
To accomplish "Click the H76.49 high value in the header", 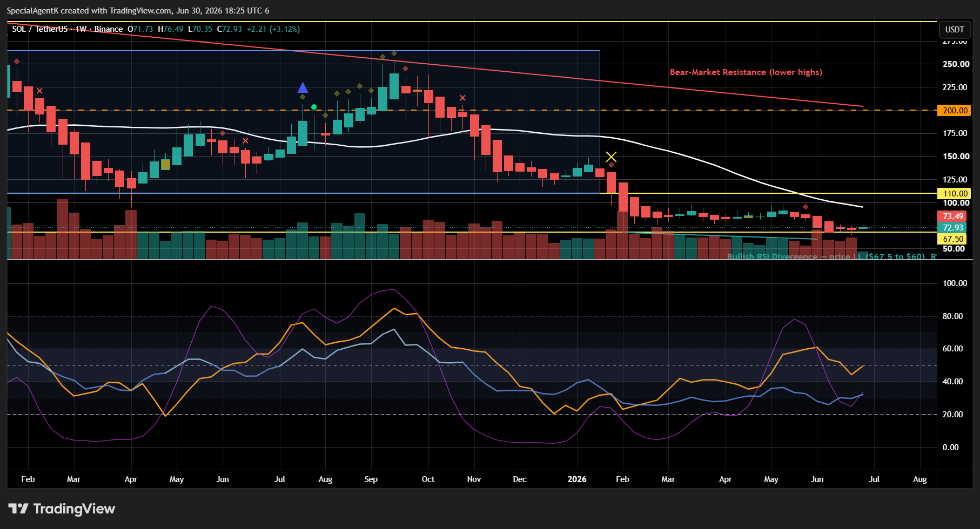I will (x=171, y=29).
